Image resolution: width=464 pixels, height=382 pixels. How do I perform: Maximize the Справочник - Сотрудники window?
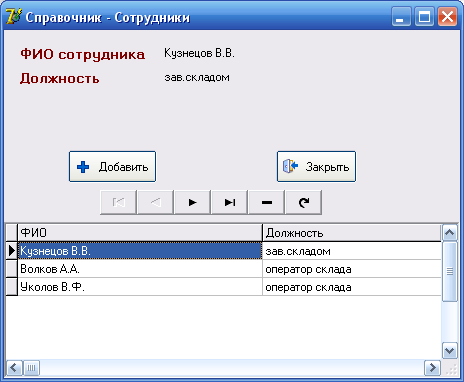[x=424, y=17]
